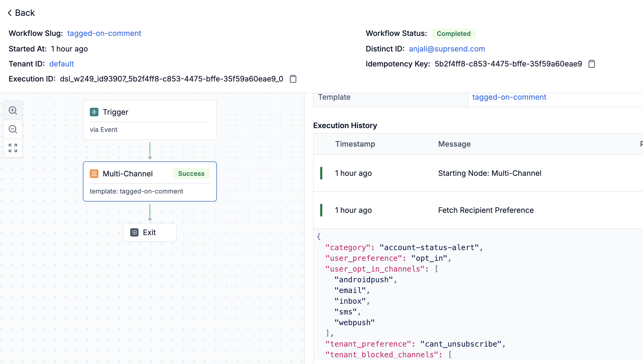The height and width of the screenshot is (364, 643).
Task: Collapse the Fetch Recipient Preference history row
Action: 486,210
